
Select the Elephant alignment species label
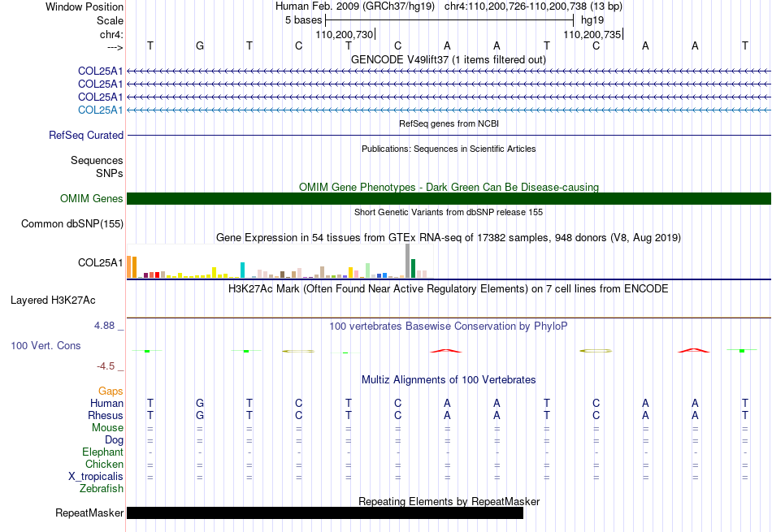(103, 452)
